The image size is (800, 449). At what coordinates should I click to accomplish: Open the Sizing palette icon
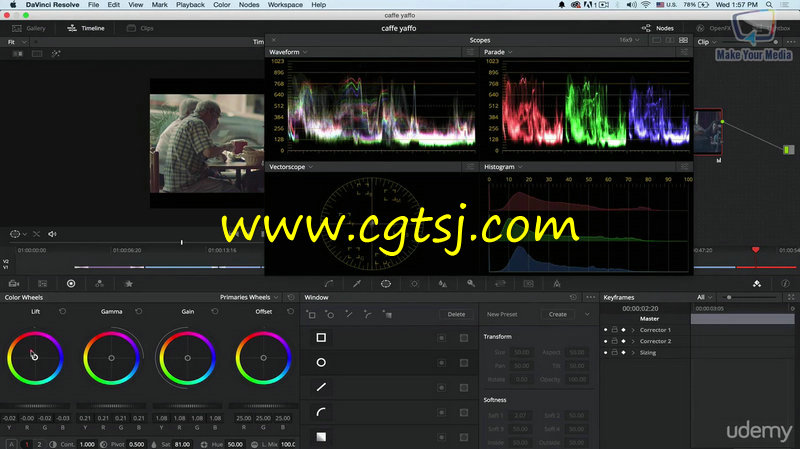[500, 284]
